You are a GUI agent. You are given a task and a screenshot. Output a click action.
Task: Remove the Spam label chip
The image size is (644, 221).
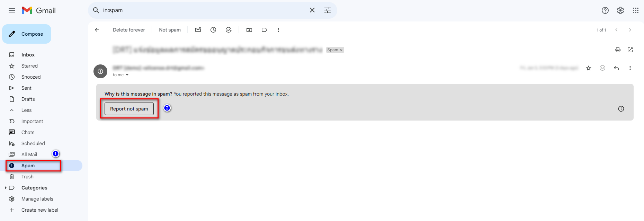point(341,50)
